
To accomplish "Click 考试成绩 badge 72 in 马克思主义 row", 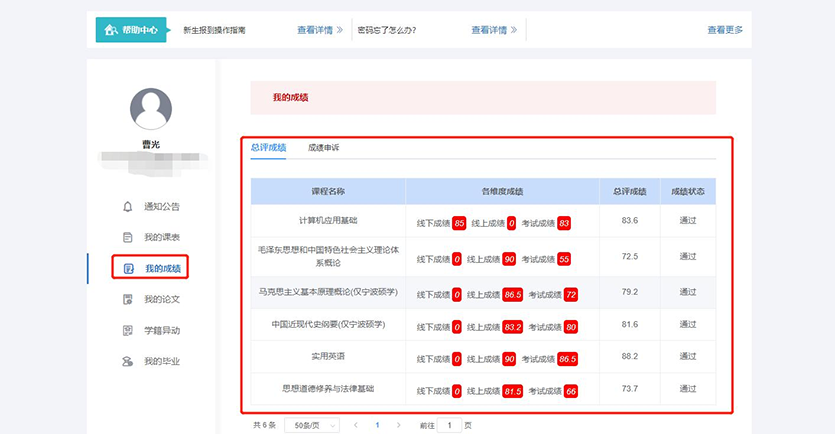I will 571,294.
